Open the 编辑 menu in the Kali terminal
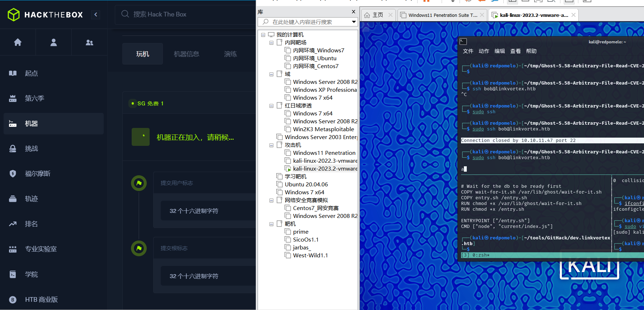644x310 pixels. tap(499, 51)
